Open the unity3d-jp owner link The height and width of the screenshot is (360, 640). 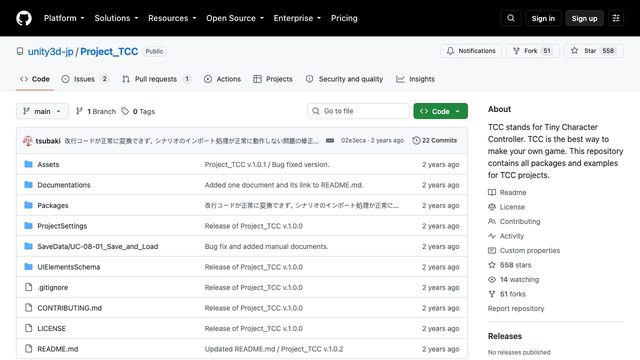(51, 51)
